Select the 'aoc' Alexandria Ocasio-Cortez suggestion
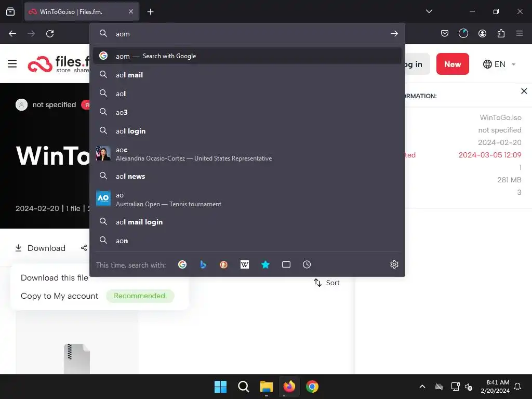The width and height of the screenshot is (532, 399). pos(247,153)
